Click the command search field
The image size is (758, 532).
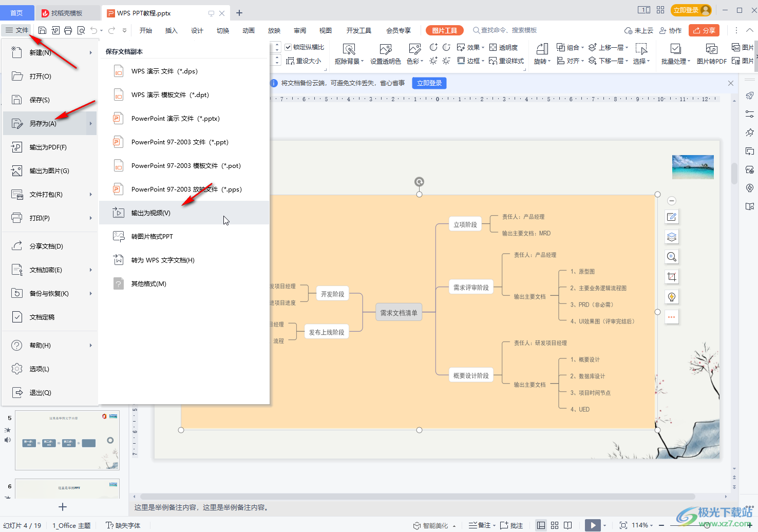(505, 30)
